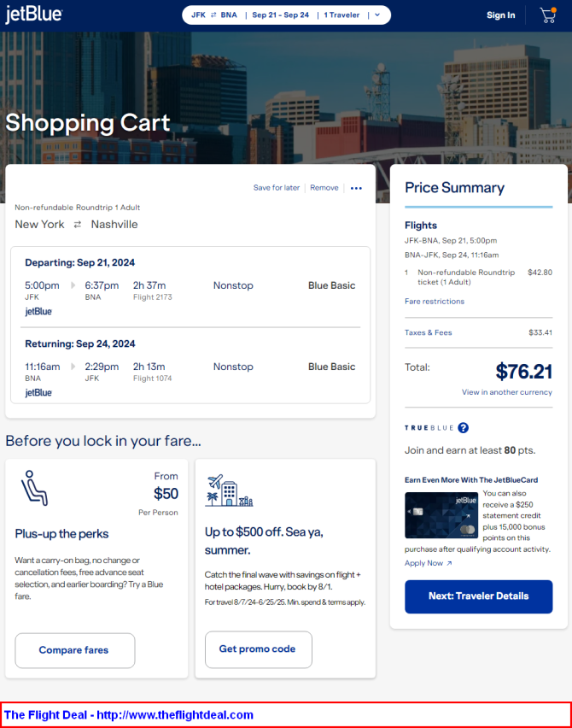
Task: Click the seat perks icon
Action: point(33,487)
